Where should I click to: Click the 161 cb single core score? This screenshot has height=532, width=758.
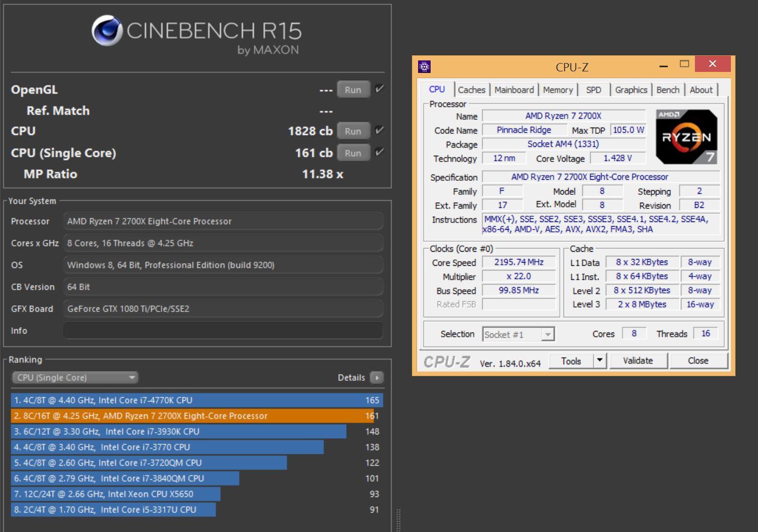click(314, 153)
